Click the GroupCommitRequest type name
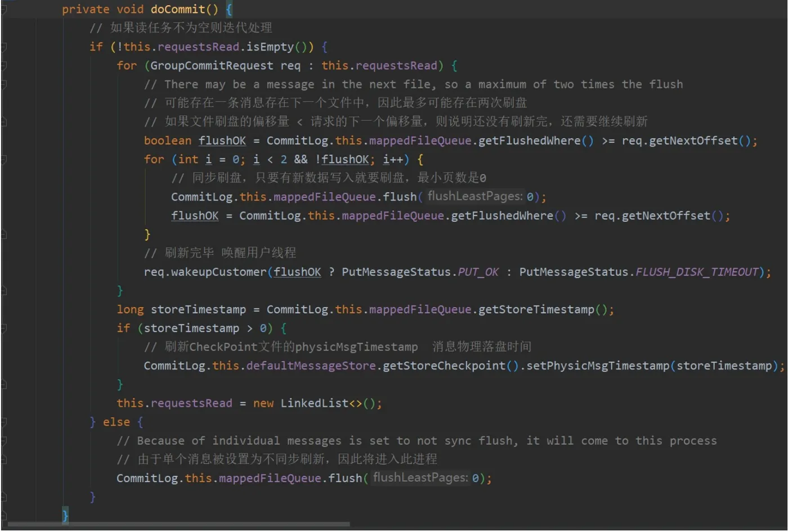 tap(212, 65)
